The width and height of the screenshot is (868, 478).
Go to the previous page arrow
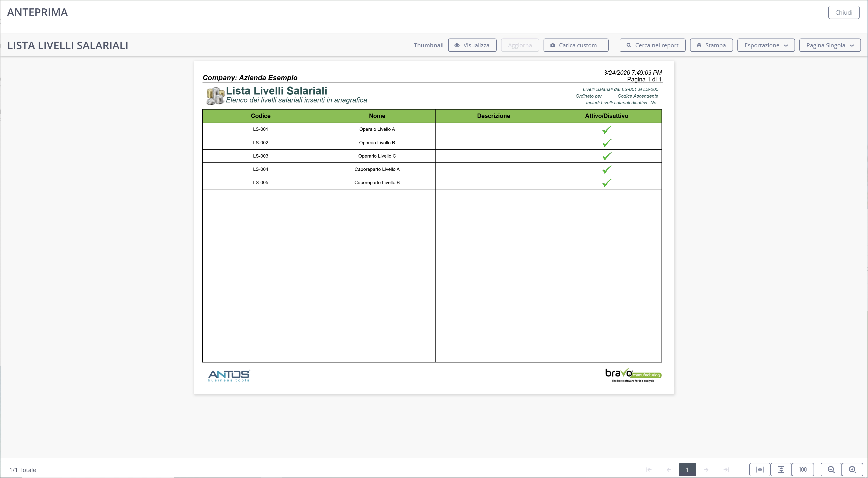pos(669,470)
